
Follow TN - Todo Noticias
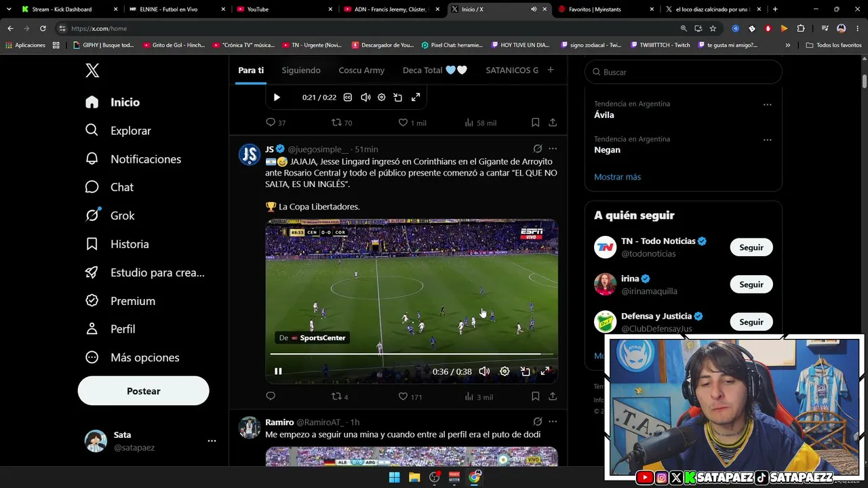click(x=751, y=247)
